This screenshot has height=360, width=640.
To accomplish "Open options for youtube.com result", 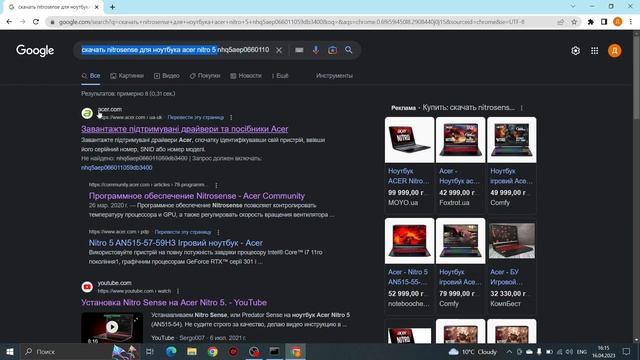I will 178,291.
